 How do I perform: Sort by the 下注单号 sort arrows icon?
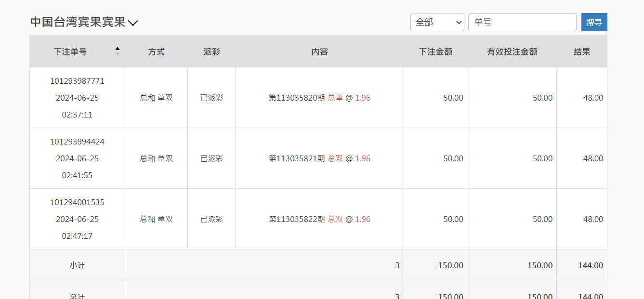click(x=118, y=51)
